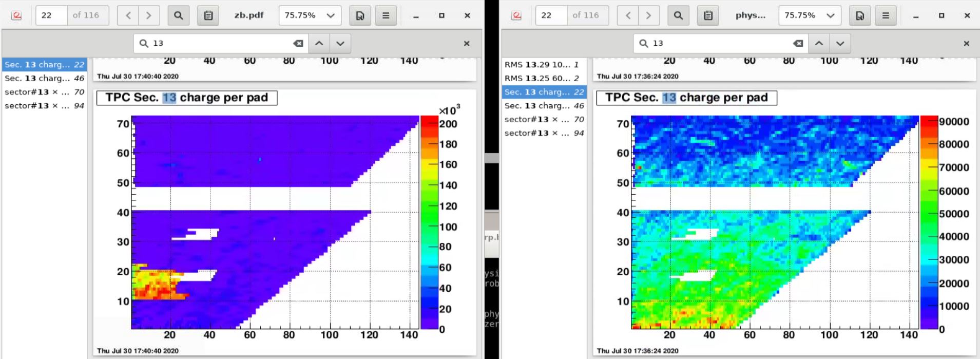The image size is (980, 359).
Task: Select 'RMS 13.25 60... 2' search result
Action: click(x=544, y=78)
